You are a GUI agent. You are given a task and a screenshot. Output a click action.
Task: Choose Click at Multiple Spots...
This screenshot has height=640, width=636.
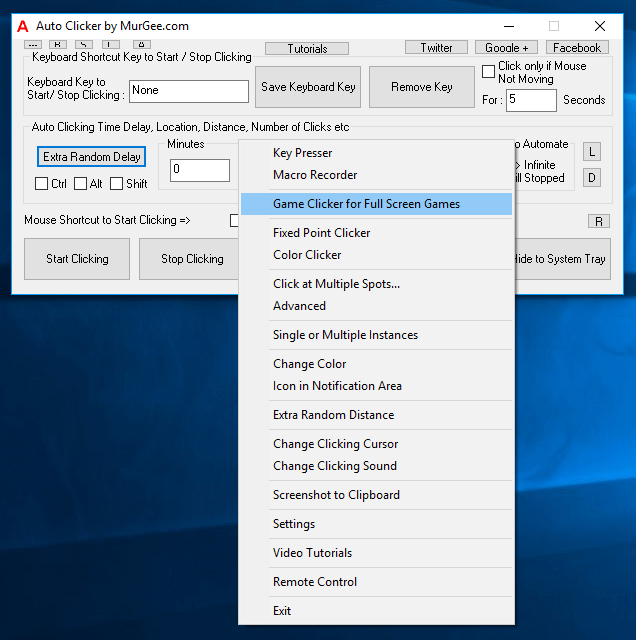[376, 284]
